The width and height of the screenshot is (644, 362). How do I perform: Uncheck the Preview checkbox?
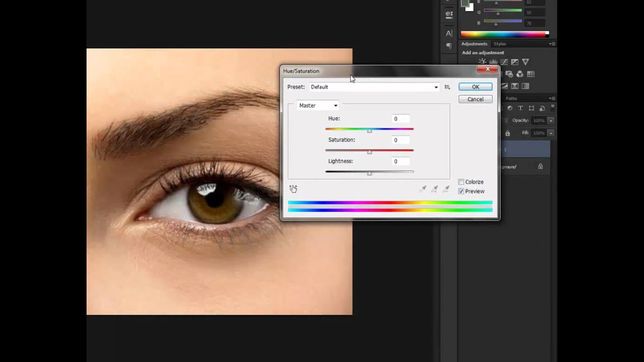(x=461, y=191)
